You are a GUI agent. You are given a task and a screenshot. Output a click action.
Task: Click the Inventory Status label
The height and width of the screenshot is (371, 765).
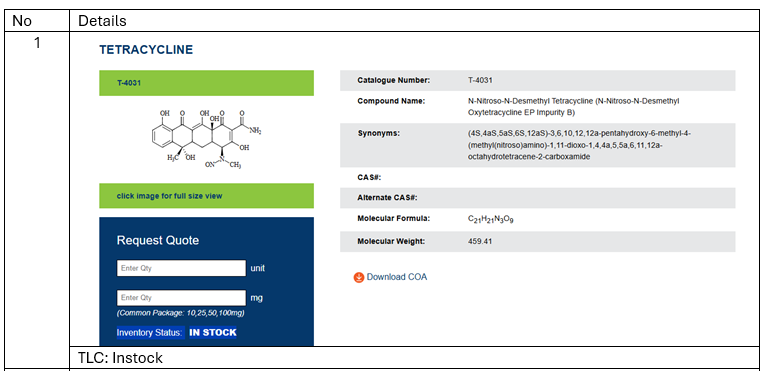(149, 332)
